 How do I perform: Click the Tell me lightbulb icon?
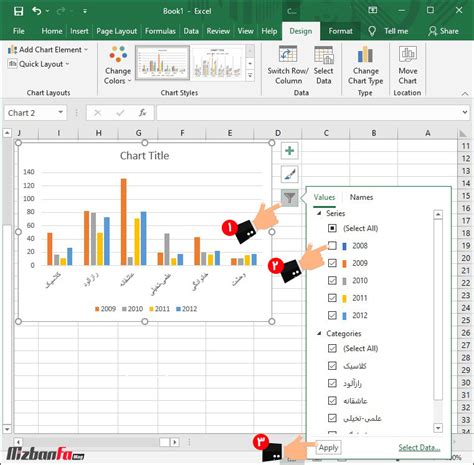(372, 31)
